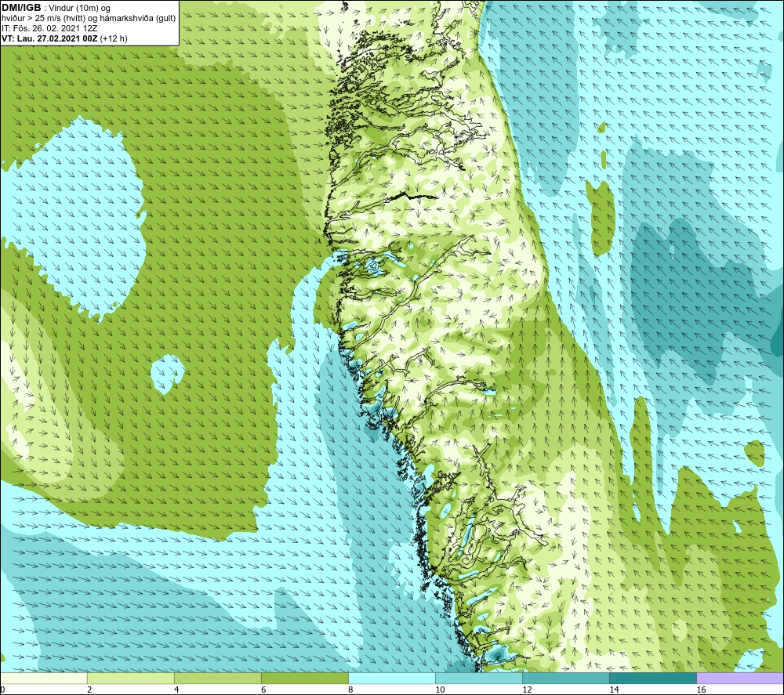This screenshot has width=784, height=695.
Task: Click the legend scale value "16"
Action: click(x=700, y=690)
